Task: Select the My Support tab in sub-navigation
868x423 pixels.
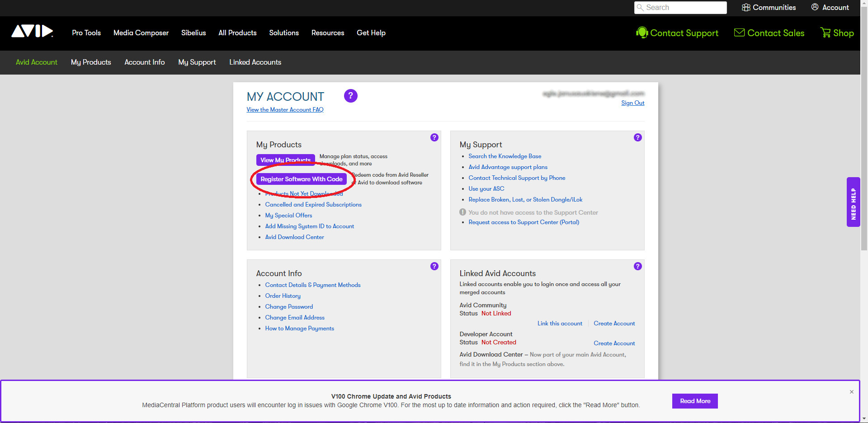Action: tap(197, 62)
